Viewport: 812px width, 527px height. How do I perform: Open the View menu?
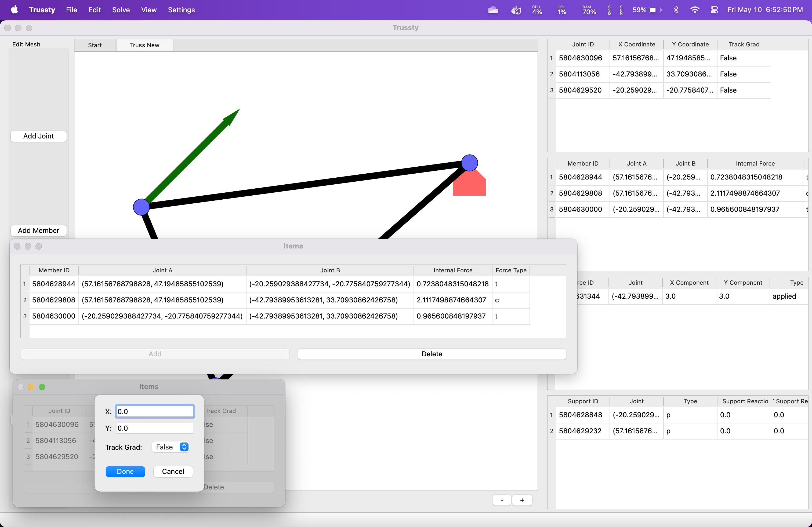149,10
